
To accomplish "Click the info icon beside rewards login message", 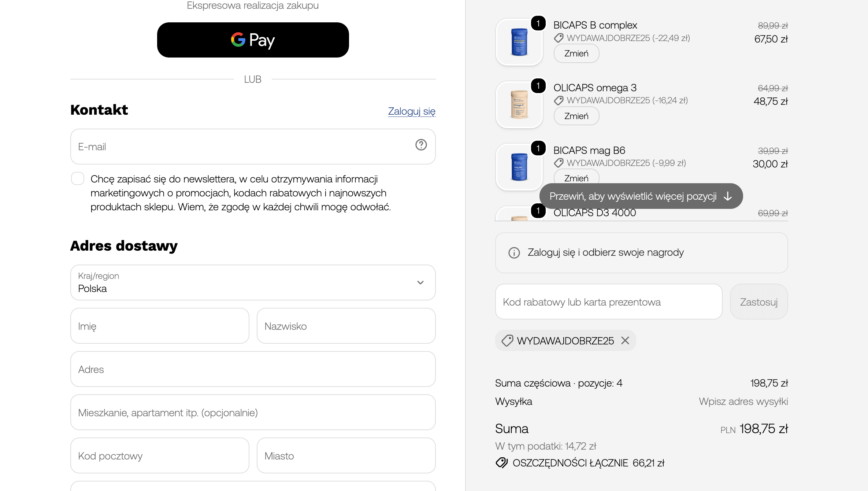I will pyautogui.click(x=514, y=253).
